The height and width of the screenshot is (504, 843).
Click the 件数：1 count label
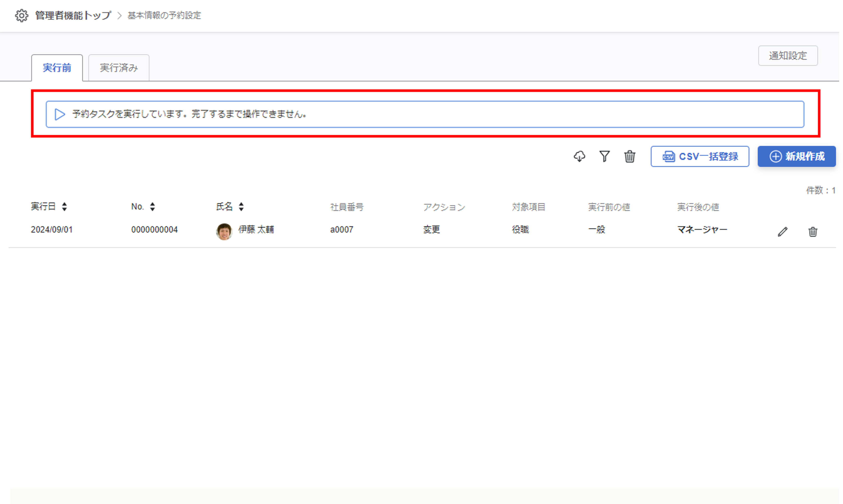[821, 191]
